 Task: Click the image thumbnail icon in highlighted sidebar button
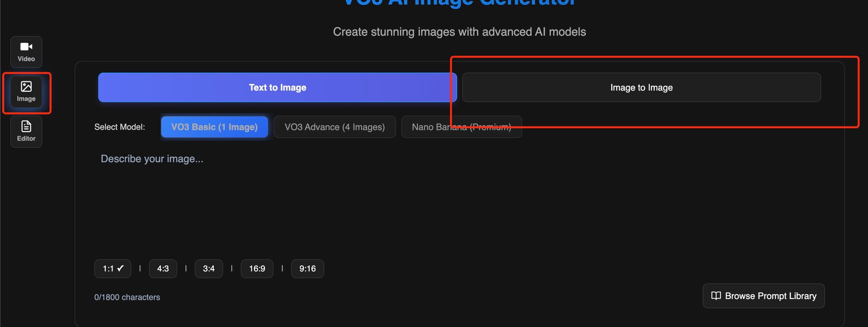[x=27, y=86]
